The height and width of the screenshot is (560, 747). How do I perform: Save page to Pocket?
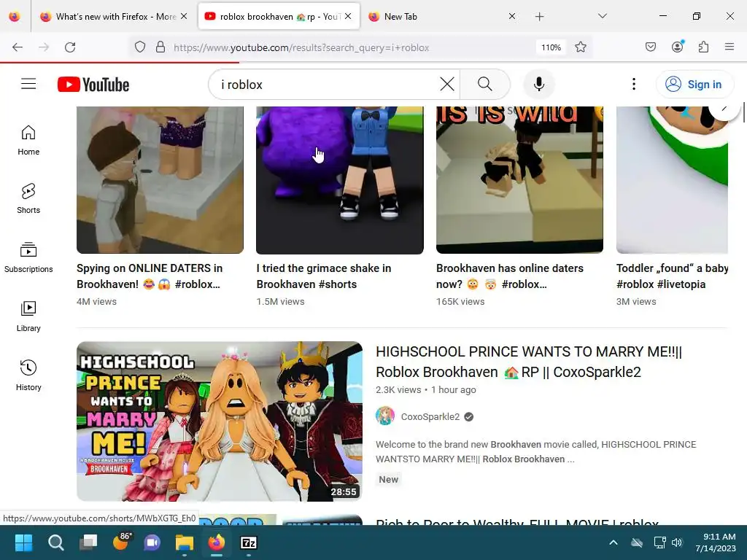pos(651,47)
